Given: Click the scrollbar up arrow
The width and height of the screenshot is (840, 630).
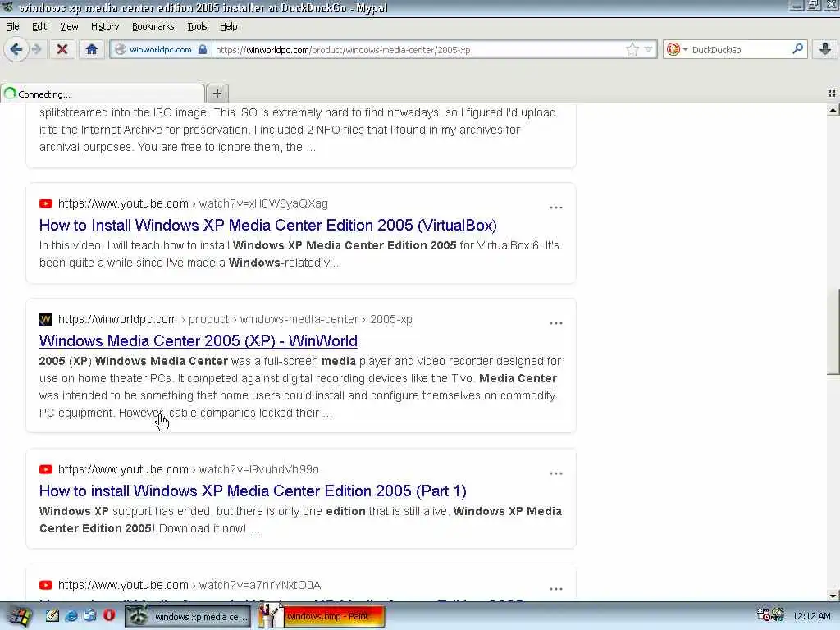Looking at the screenshot, I should (x=833, y=111).
